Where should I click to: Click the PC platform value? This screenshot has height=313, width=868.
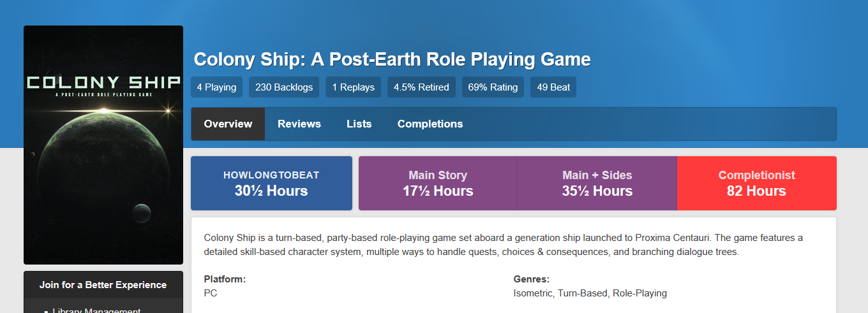click(x=211, y=293)
